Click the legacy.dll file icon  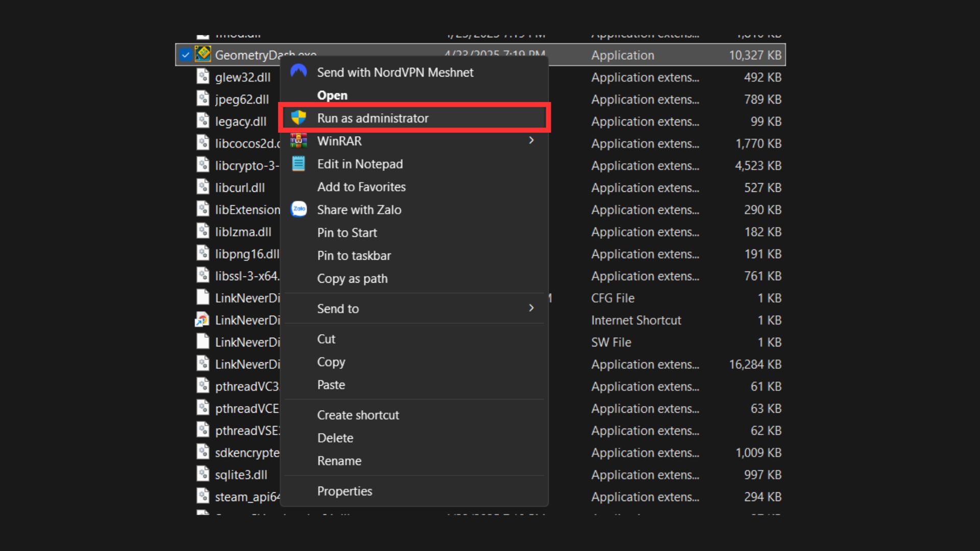click(203, 121)
